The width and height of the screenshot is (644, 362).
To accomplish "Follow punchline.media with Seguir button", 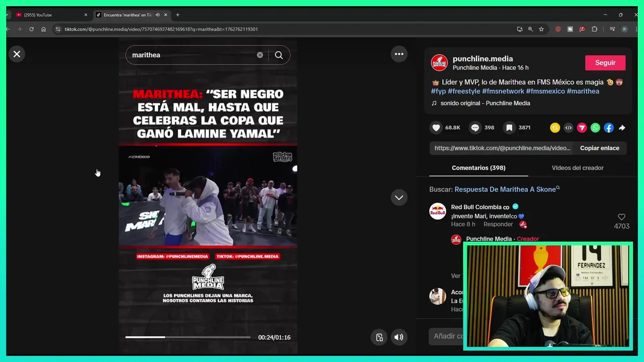I will tap(605, 63).
